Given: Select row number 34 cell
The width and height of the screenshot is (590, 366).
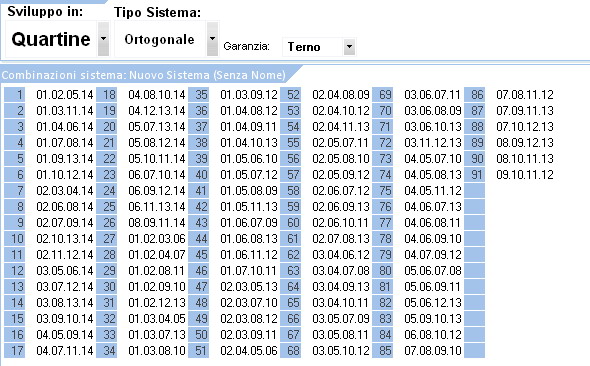Looking at the screenshot, I should 107,351.
